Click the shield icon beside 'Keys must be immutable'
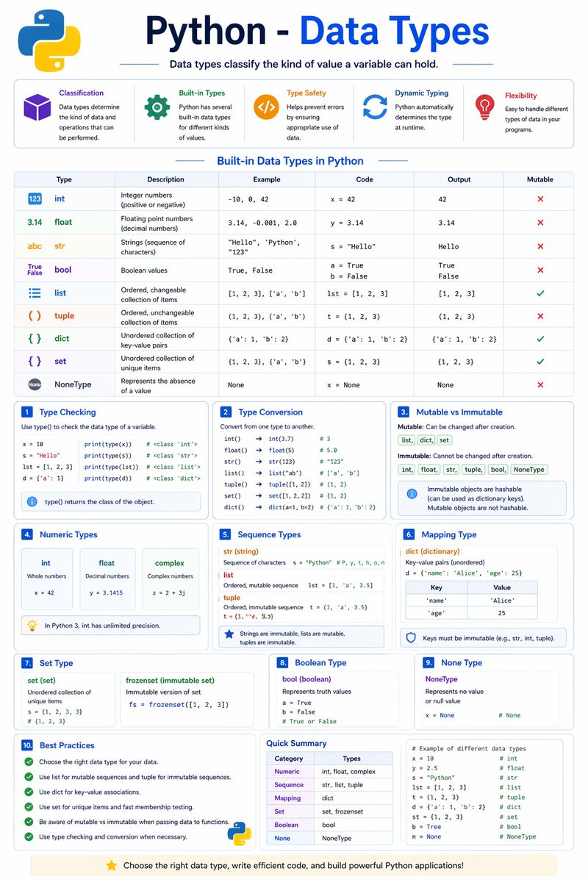This screenshot has height=882, width=588. tap(412, 638)
